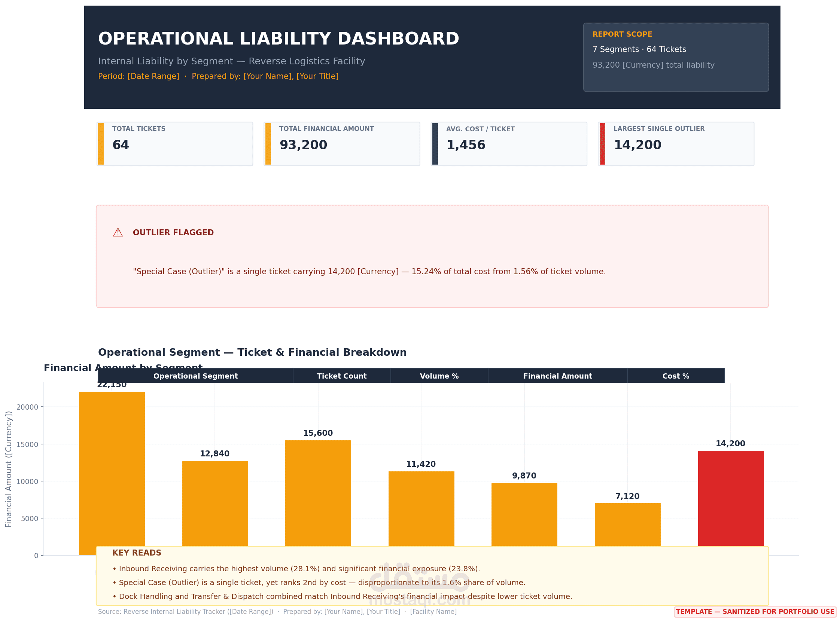Click the Dock Handling and Transfer bullet
This screenshot has height=621, width=840.
pyautogui.click(x=342, y=596)
